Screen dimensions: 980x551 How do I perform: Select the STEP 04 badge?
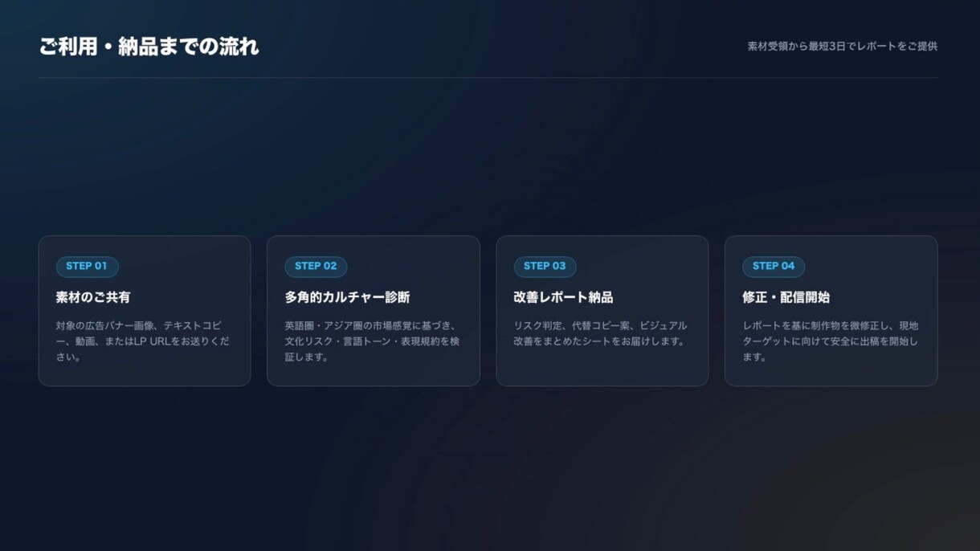774,267
